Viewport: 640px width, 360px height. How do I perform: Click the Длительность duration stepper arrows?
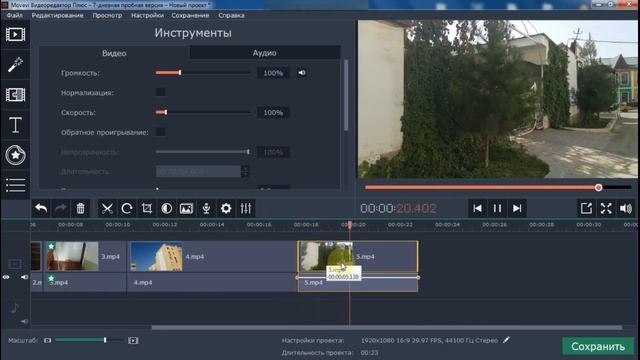tap(245, 171)
